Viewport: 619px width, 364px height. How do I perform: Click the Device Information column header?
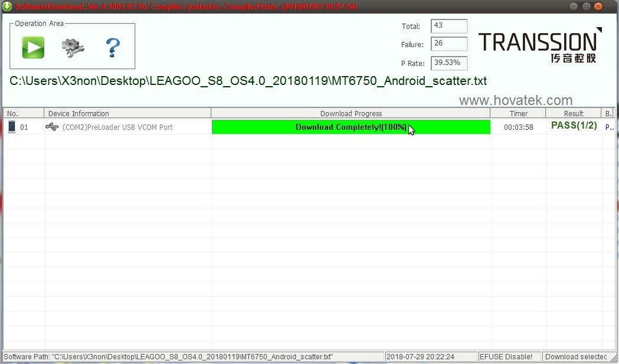127,113
